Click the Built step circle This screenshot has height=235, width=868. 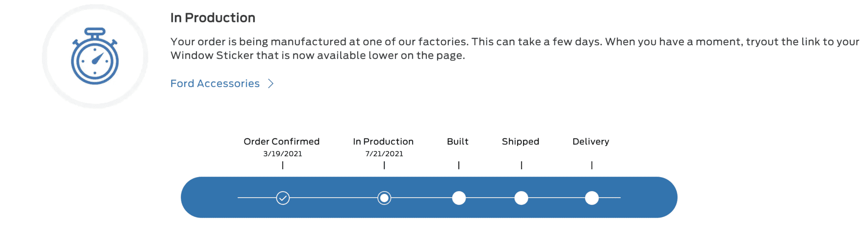[459, 198]
